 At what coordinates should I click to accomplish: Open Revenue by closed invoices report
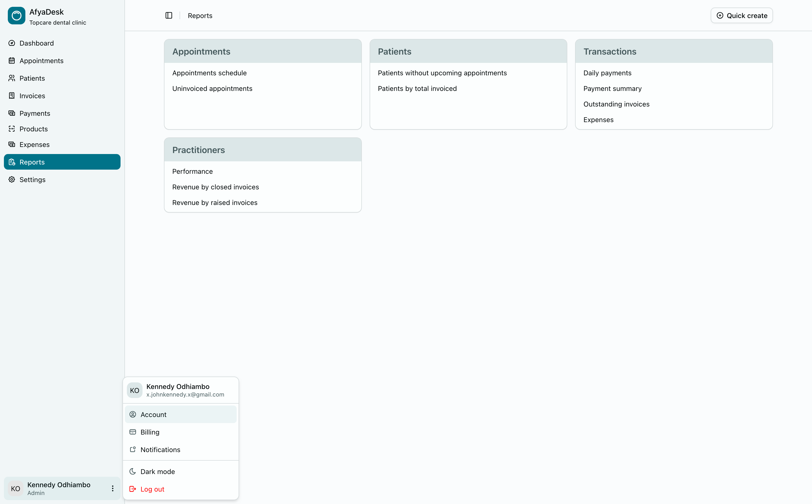[x=215, y=187]
